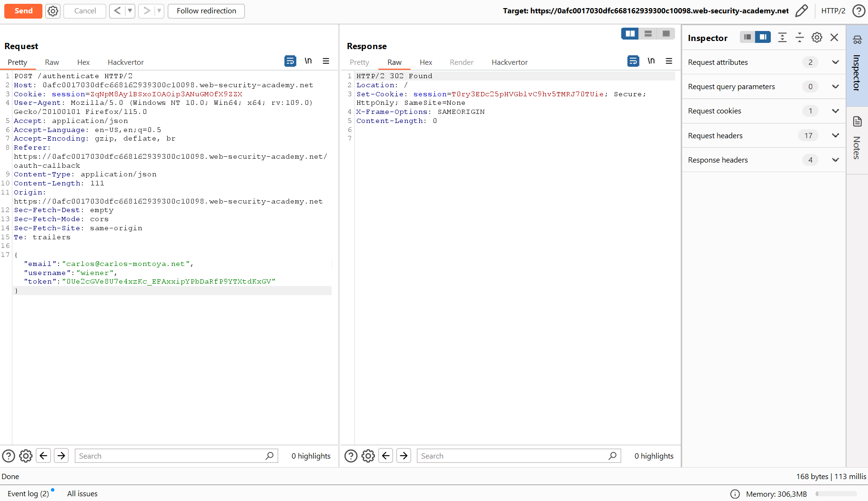Expand all Inspector sections icon

782,37
